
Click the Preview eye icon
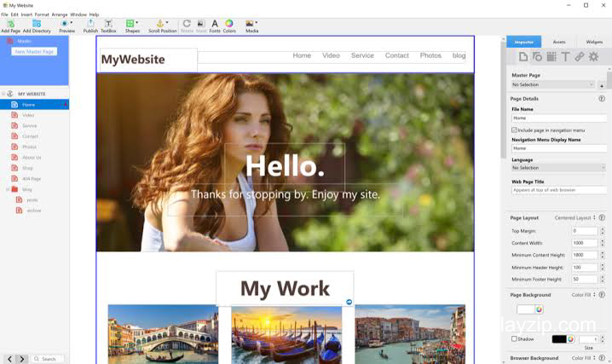(x=65, y=23)
